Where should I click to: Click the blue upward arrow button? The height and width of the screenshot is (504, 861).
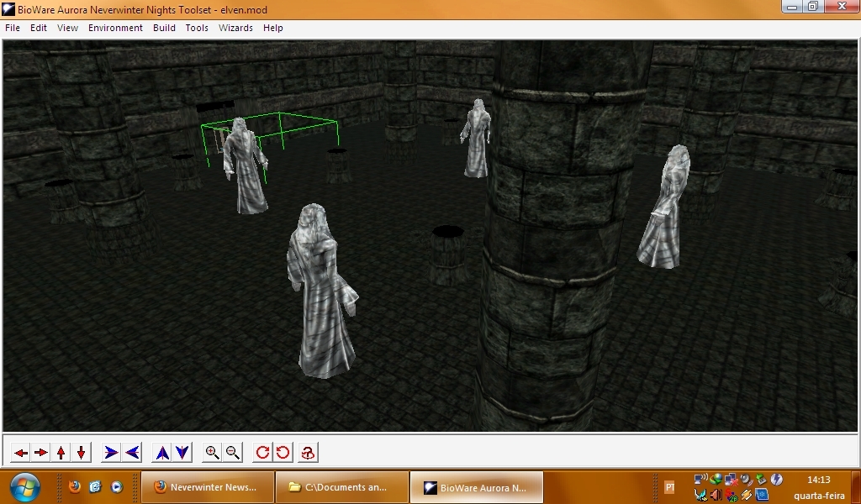(x=162, y=453)
